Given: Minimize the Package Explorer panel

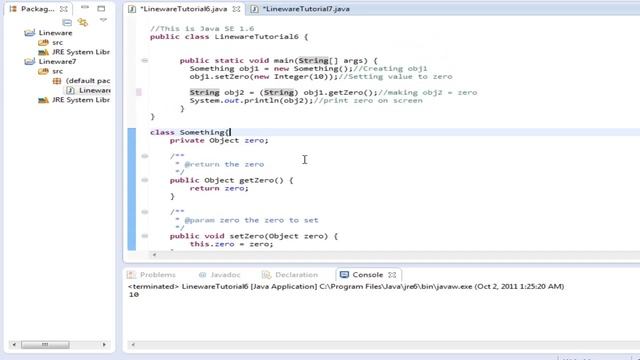Looking at the screenshot, I should (85, 8).
